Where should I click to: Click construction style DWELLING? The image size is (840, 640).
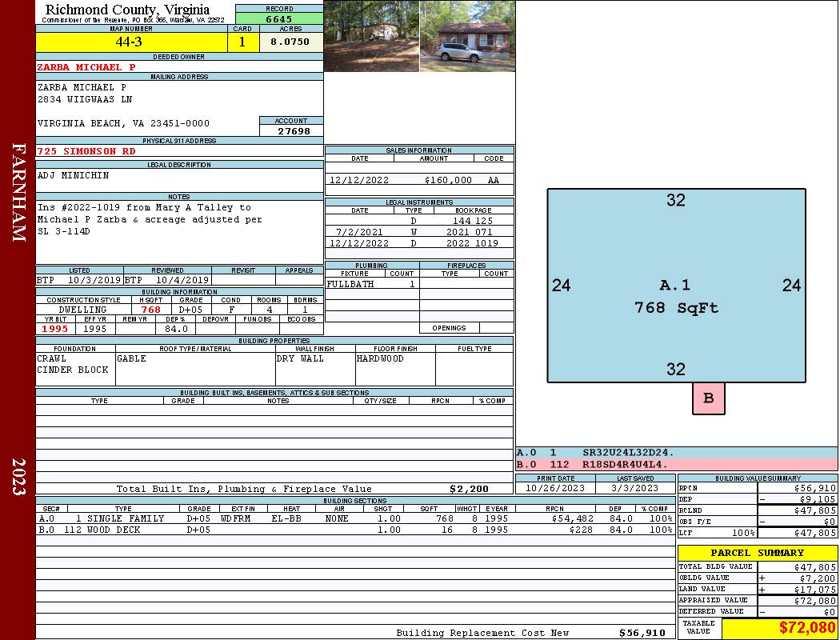(x=82, y=310)
